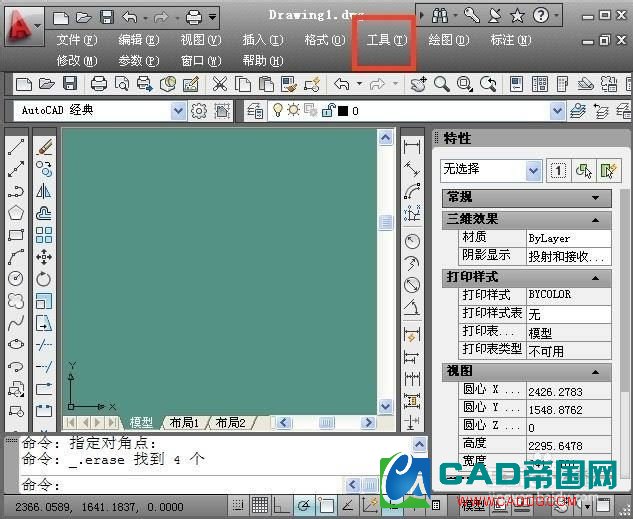Open the 修改(M) menu
Viewport: 633px width, 519px height.
click(77, 61)
